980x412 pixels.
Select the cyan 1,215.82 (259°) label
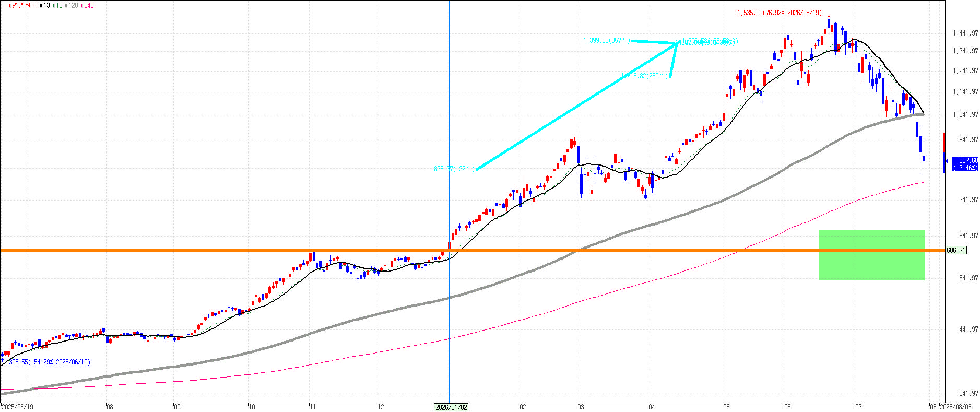click(644, 76)
